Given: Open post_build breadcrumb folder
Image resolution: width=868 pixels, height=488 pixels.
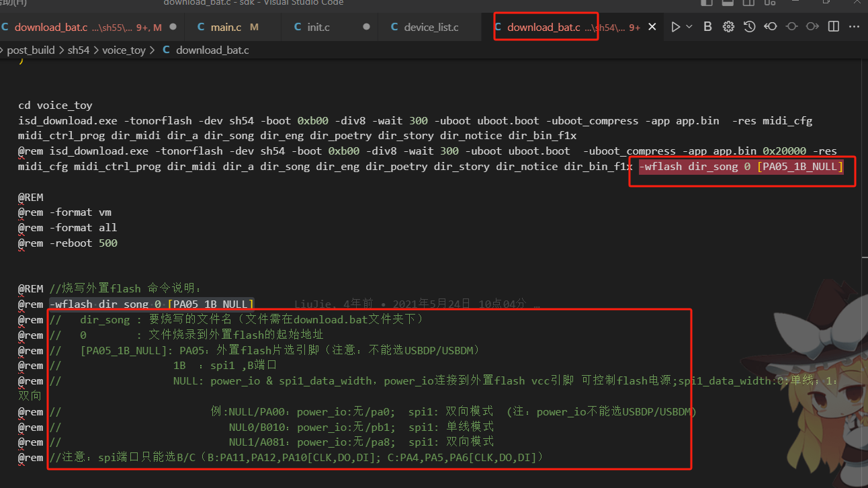Looking at the screenshot, I should click(x=31, y=50).
